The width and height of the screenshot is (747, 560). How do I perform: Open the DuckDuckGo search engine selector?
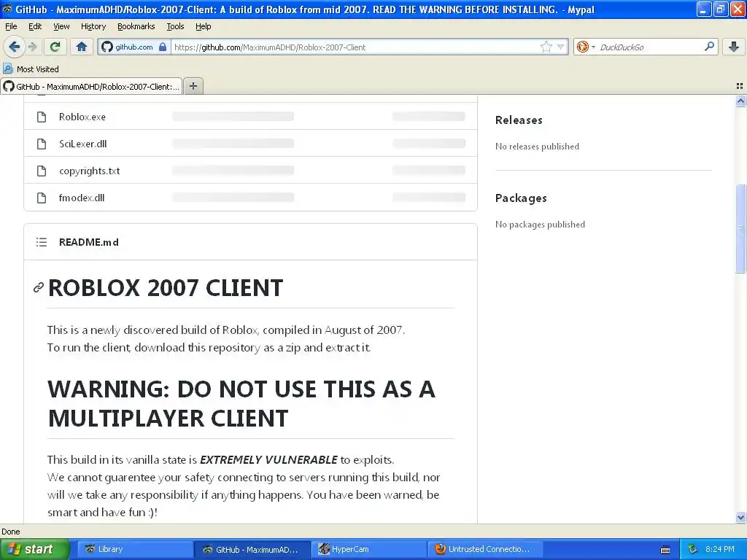[x=585, y=47]
